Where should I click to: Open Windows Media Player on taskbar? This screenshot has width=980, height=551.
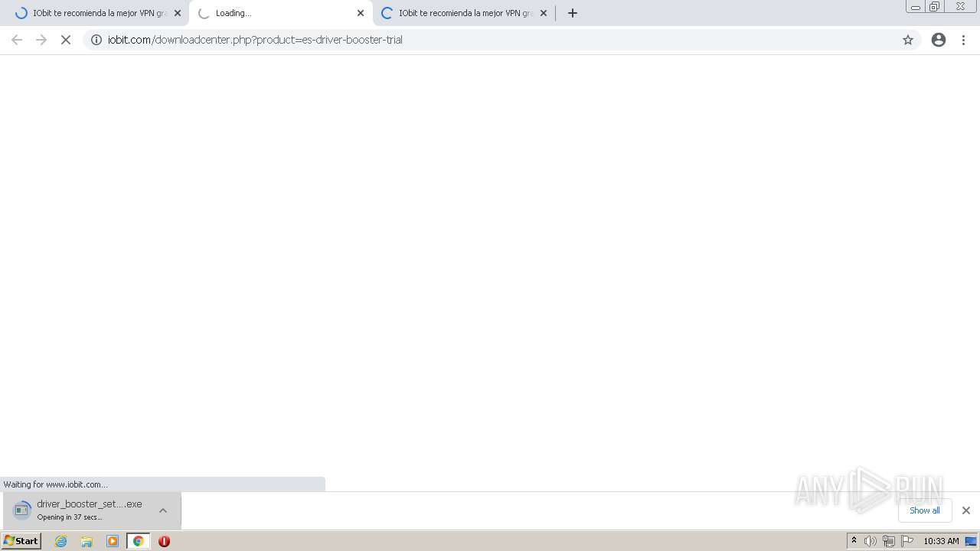[113, 541]
